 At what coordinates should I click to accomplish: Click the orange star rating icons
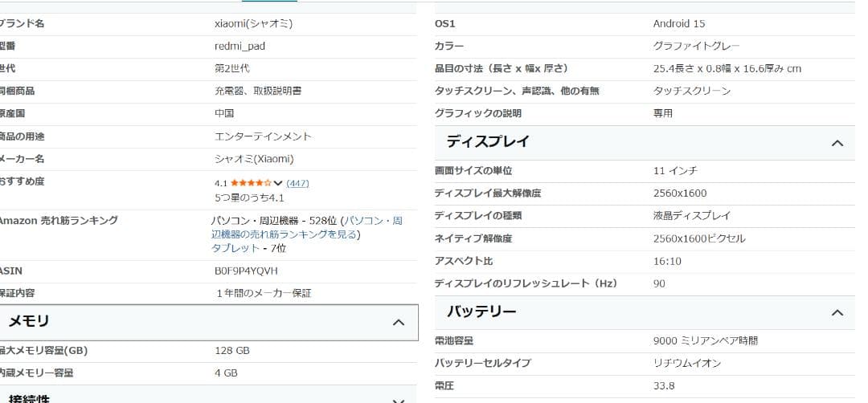click(x=251, y=183)
